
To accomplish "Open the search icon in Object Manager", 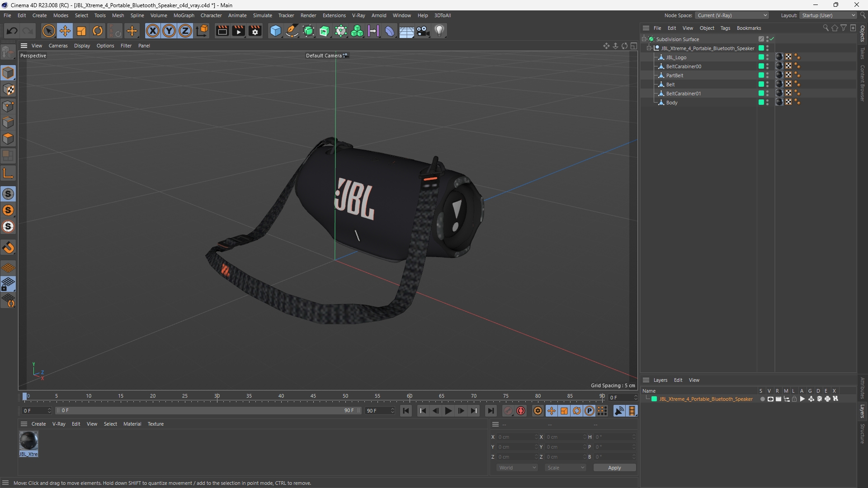I will pyautogui.click(x=826, y=28).
